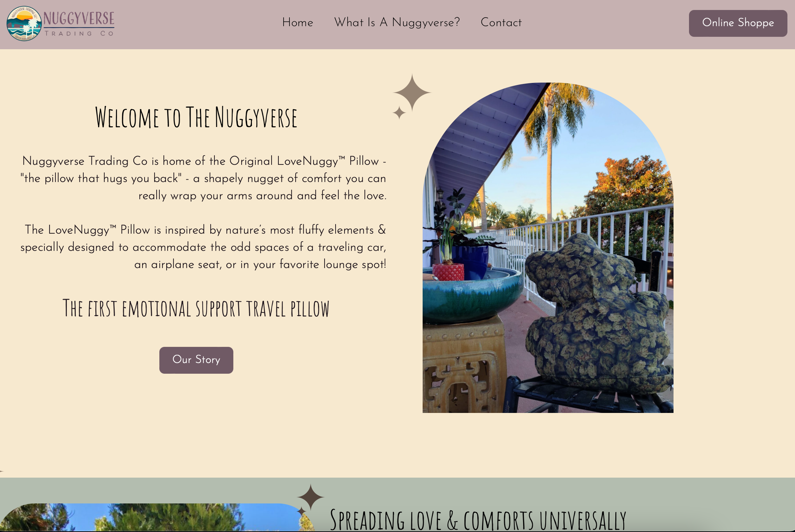The width and height of the screenshot is (795, 532).
Task: Click The first emotional support travel pillow tagline
Action: tap(196, 308)
